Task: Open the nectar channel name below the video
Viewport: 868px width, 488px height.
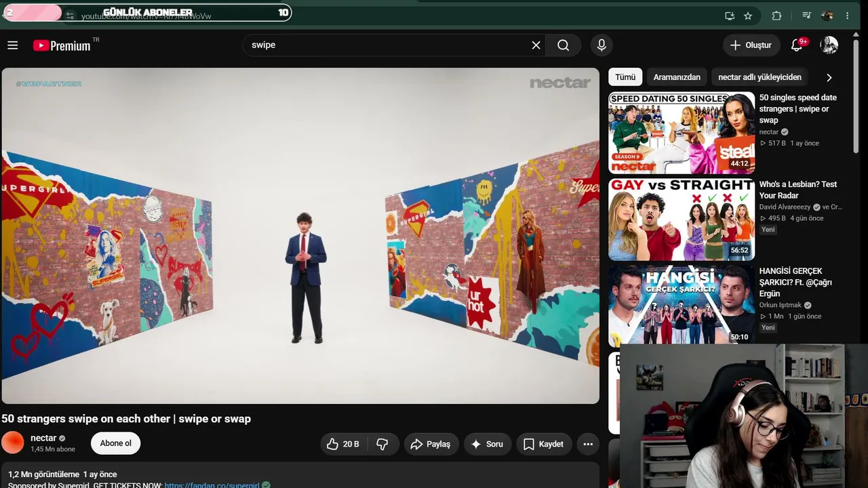Action: (43, 438)
